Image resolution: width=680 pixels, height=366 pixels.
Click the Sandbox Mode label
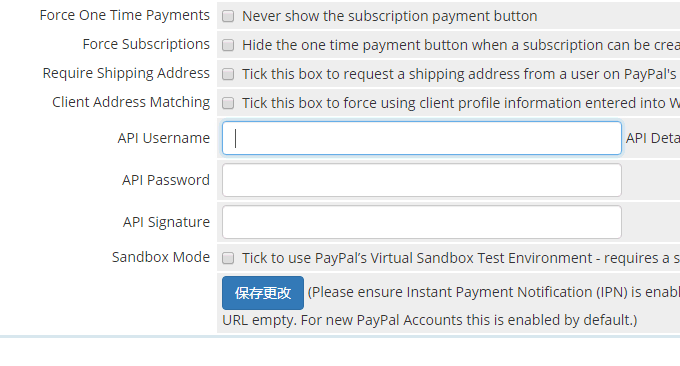(161, 257)
